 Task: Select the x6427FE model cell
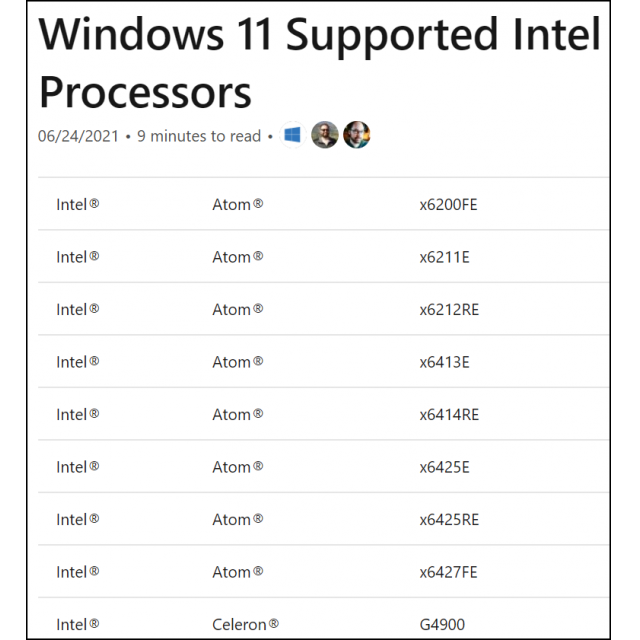(x=448, y=572)
